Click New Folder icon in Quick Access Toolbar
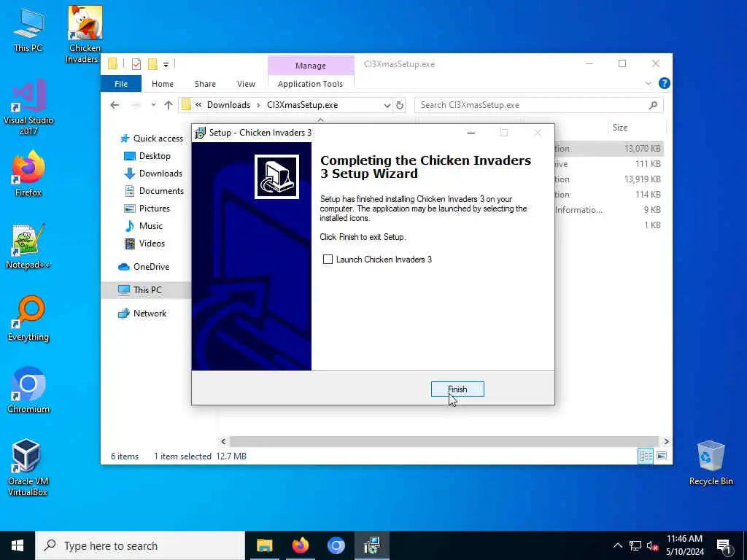 pos(152,64)
